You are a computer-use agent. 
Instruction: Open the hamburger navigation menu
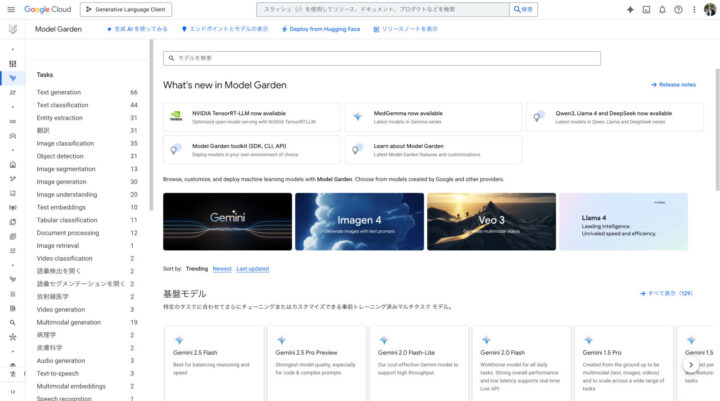11,9
